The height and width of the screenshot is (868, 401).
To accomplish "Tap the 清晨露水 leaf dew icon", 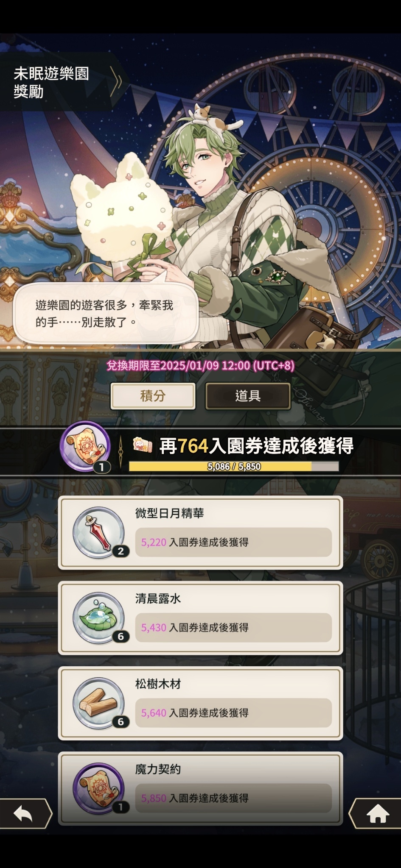I will [x=99, y=618].
